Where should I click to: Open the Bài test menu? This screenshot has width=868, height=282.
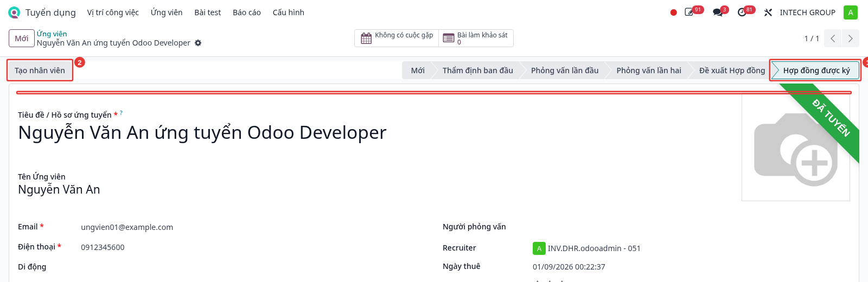[x=208, y=12]
